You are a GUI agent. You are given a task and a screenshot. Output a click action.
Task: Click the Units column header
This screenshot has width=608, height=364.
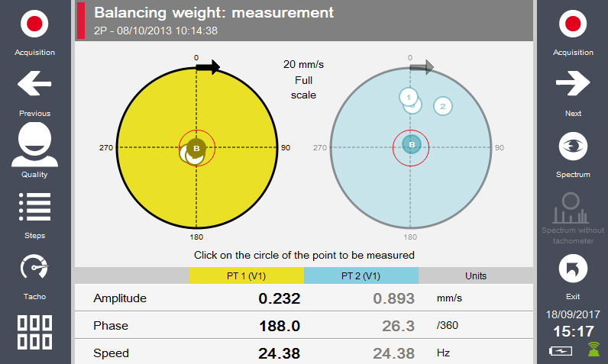click(x=475, y=275)
